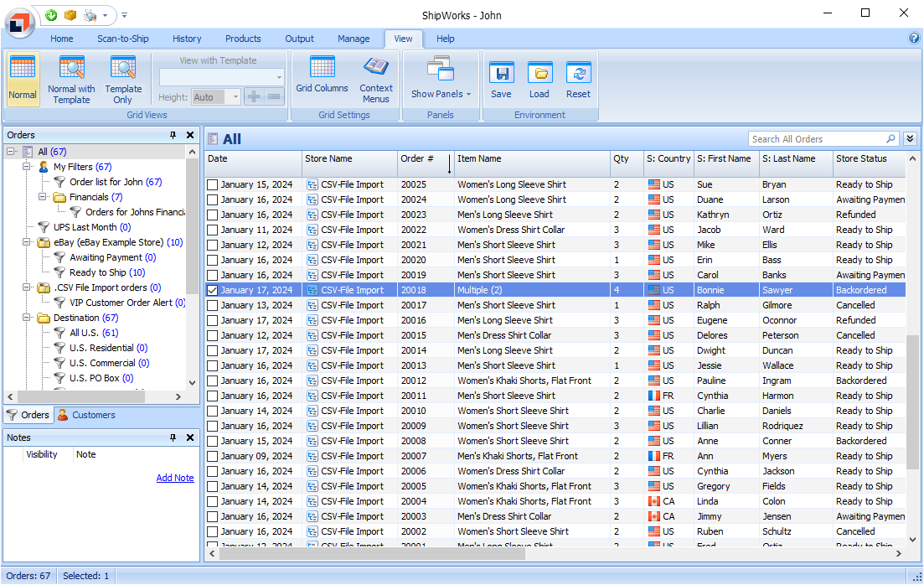
Task: Click the search magnifier in Search All Orders
Action: coord(890,138)
